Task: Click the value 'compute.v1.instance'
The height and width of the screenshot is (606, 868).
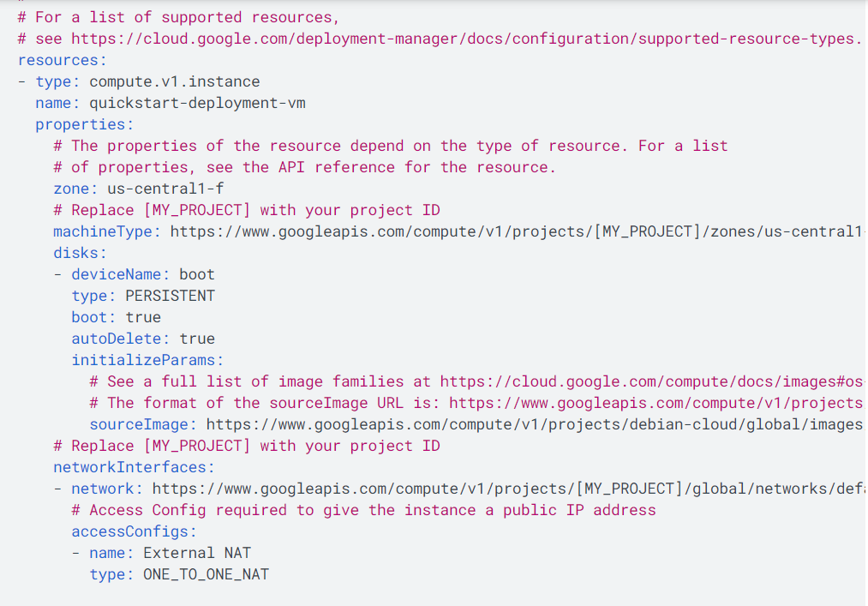Action: (x=175, y=81)
